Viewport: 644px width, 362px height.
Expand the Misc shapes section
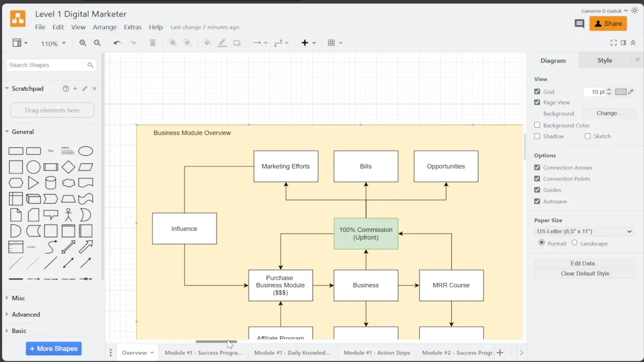tap(19, 298)
